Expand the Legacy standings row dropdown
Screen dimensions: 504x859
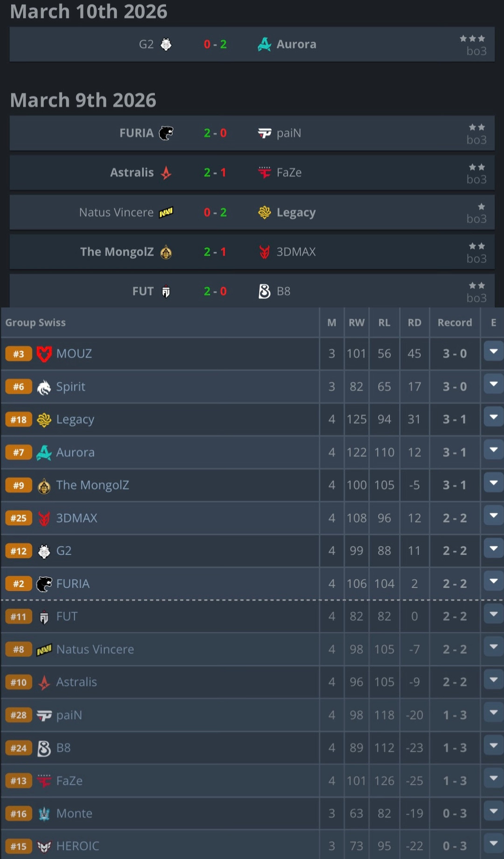(x=493, y=417)
